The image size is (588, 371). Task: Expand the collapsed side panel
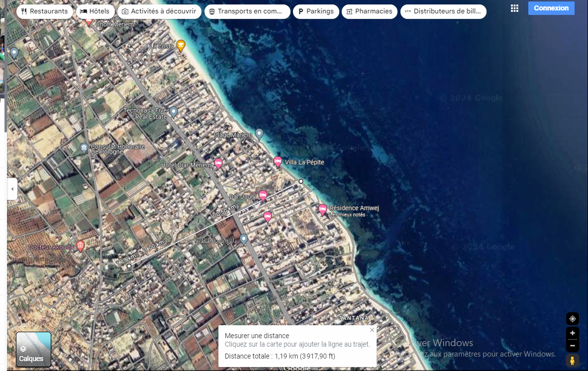pyautogui.click(x=12, y=189)
